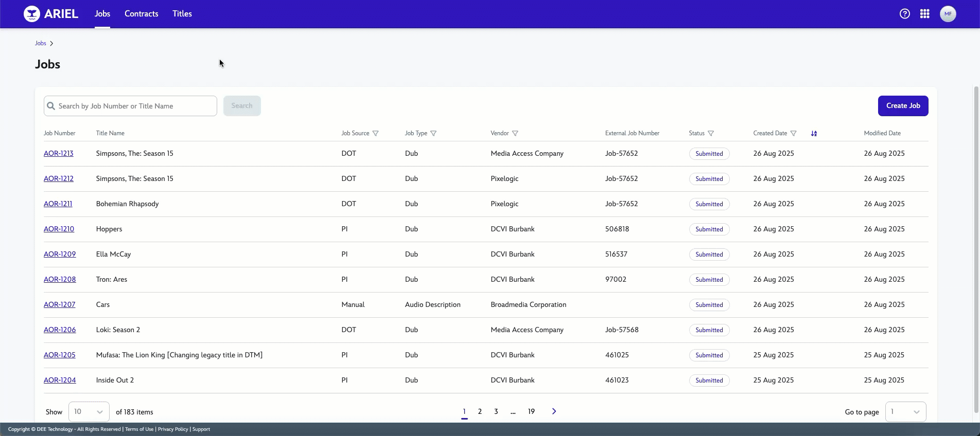
Task: Open job AOR-1208
Action: click(x=60, y=280)
